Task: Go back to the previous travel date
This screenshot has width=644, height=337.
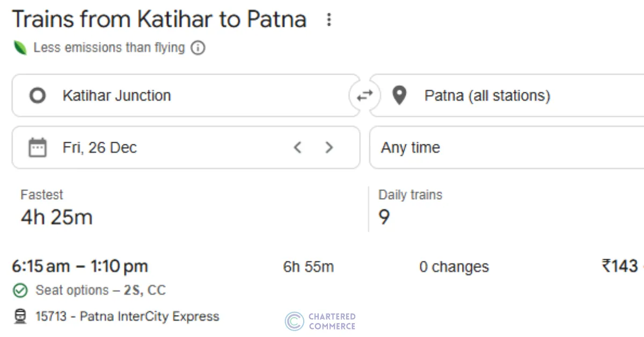Action: [x=298, y=148]
